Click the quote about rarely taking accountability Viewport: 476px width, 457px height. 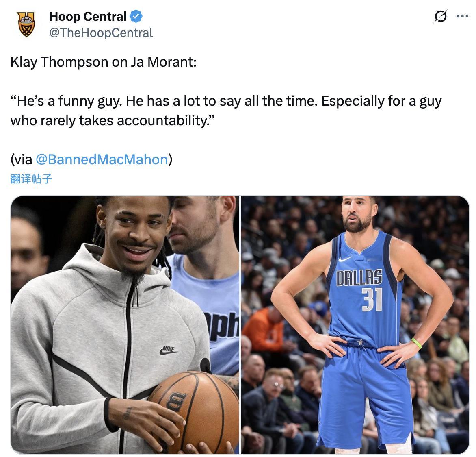[x=226, y=111]
